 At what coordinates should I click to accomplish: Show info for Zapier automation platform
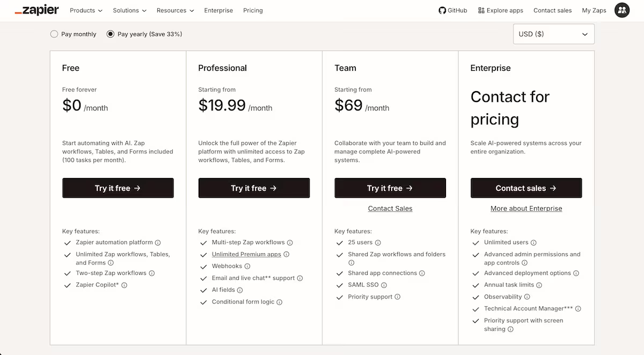tap(158, 243)
